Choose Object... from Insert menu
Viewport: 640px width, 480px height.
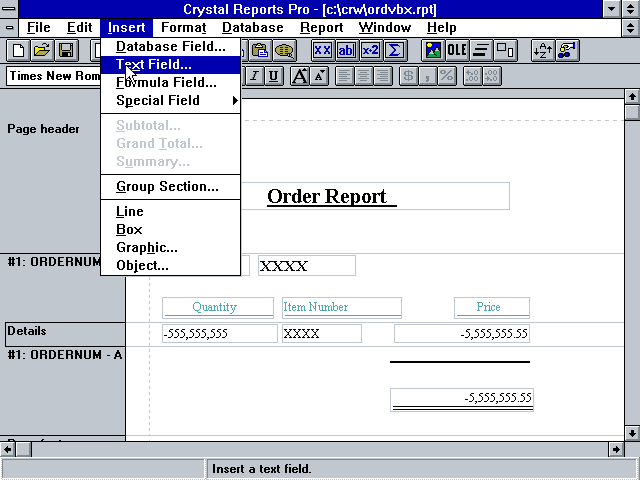(x=171, y=265)
